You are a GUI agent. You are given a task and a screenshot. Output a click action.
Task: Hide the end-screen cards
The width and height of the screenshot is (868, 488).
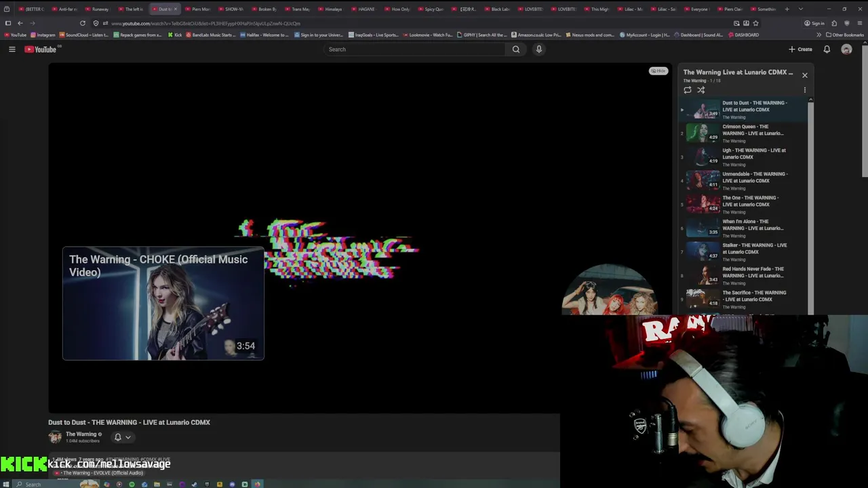click(658, 70)
